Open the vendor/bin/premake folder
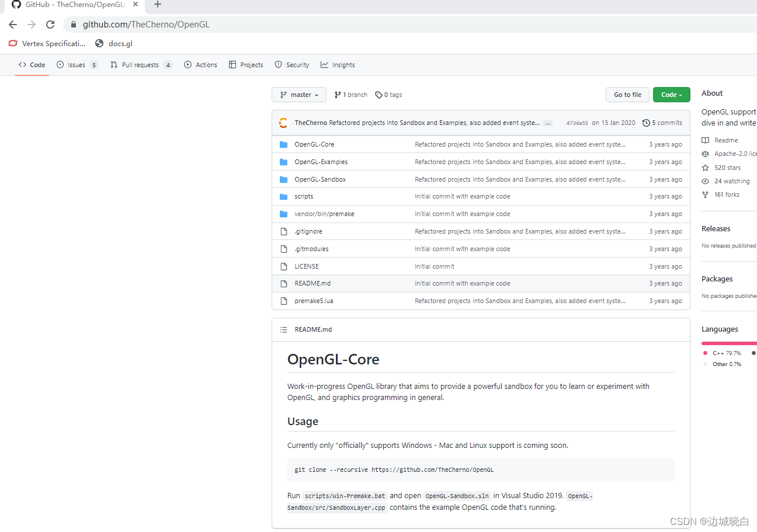Viewport: 757px width, 532px height. point(324,214)
